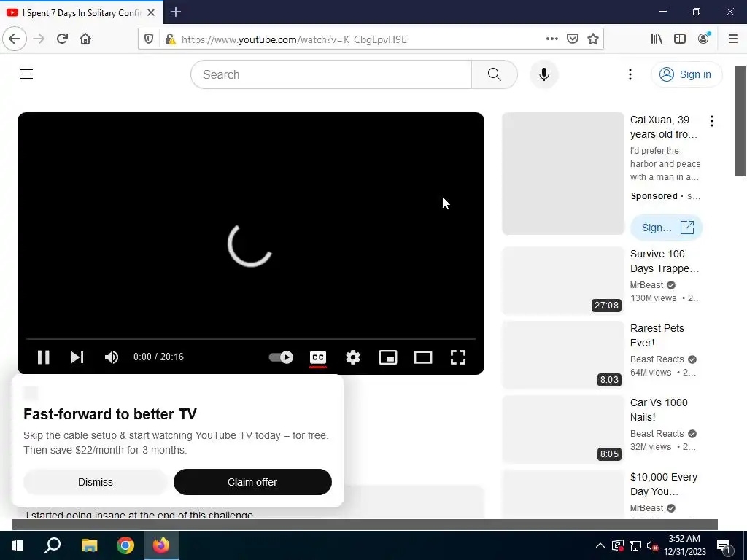Open the sponsored ad Sign link button
747x560 pixels.
click(x=666, y=227)
